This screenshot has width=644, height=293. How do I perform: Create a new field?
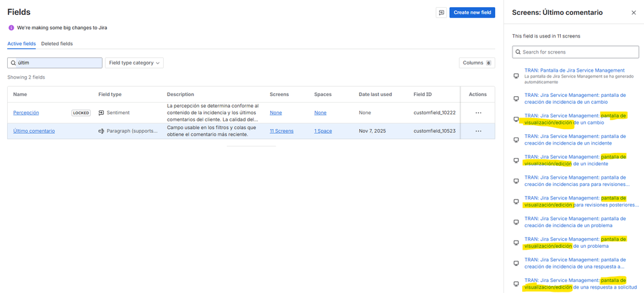473,13
